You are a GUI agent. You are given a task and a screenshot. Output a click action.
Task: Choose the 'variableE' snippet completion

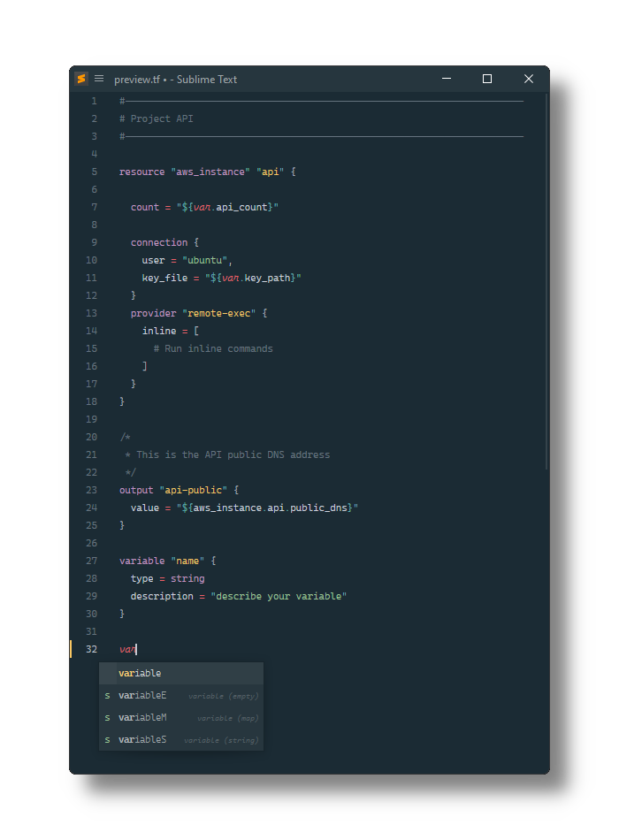point(181,695)
